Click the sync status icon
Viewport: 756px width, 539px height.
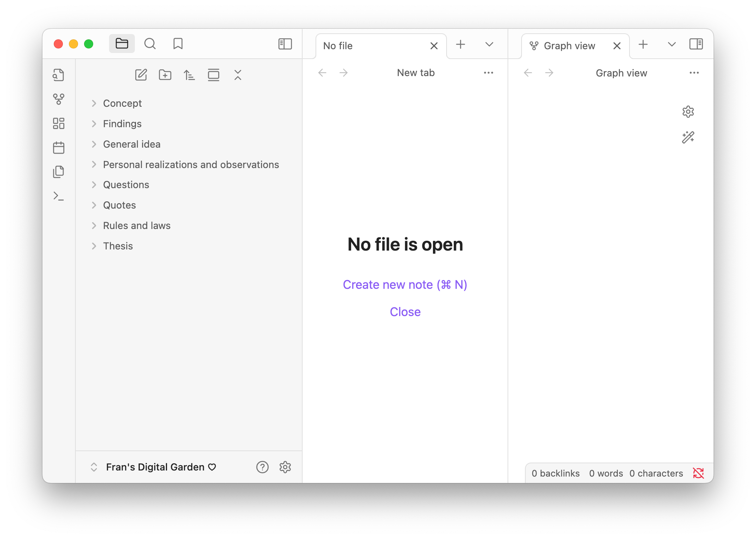(698, 473)
